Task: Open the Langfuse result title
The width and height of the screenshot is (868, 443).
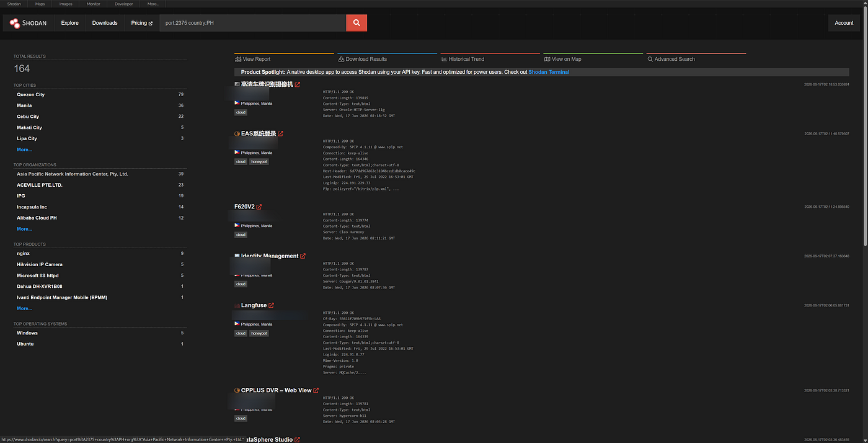Action: coord(254,305)
